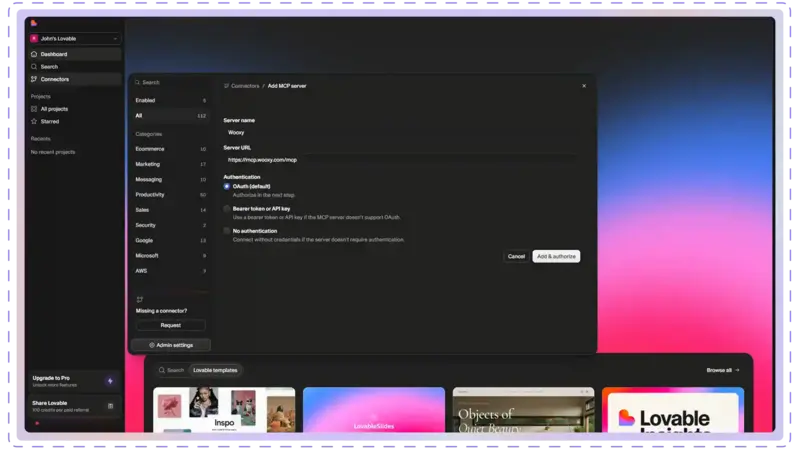The image size is (800, 450).
Task: Close the Add MCP server dialog
Action: pos(584,86)
